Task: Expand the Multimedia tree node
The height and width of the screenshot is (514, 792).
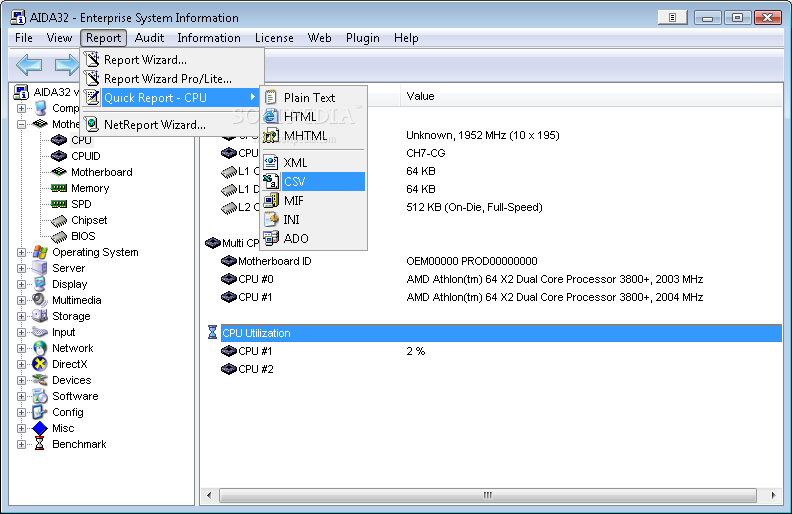Action: (x=21, y=300)
